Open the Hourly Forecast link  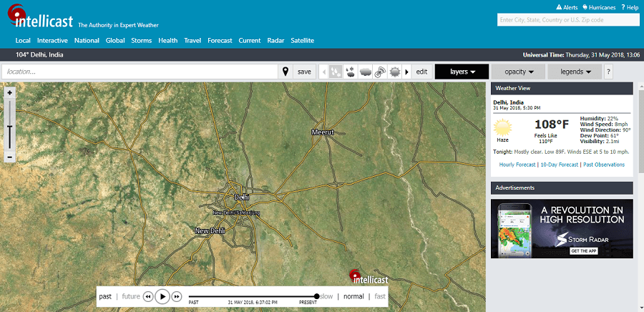517,165
